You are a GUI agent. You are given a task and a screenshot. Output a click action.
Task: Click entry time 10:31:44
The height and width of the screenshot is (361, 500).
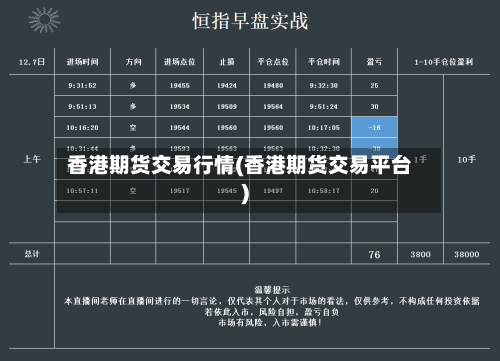coord(82,149)
